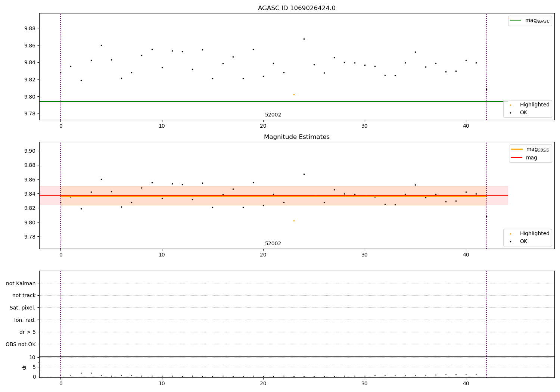Click the mag AGASC legend label text

coord(537,21)
